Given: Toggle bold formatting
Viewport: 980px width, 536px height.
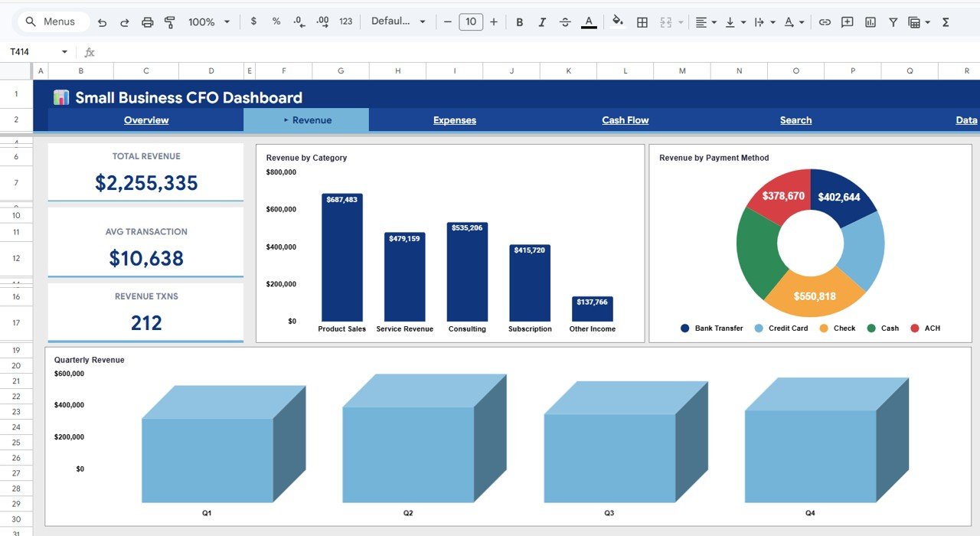Looking at the screenshot, I should point(519,21).
